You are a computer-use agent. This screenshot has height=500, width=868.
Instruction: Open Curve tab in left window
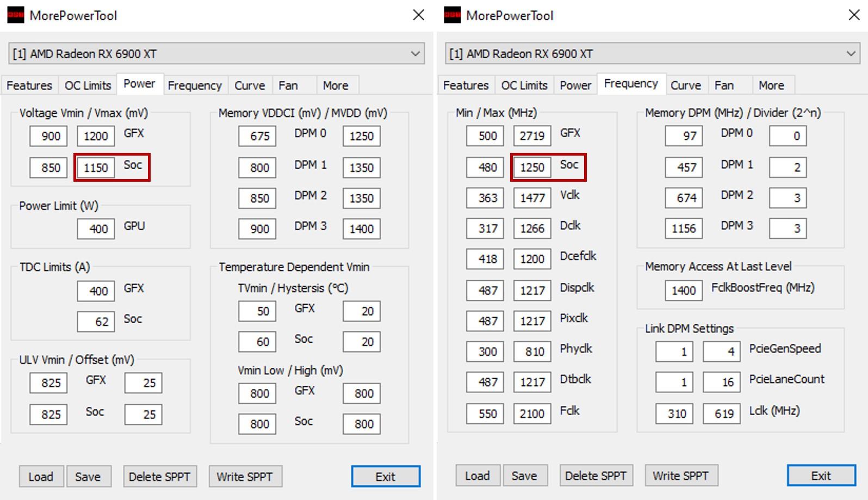coord(250,85)
